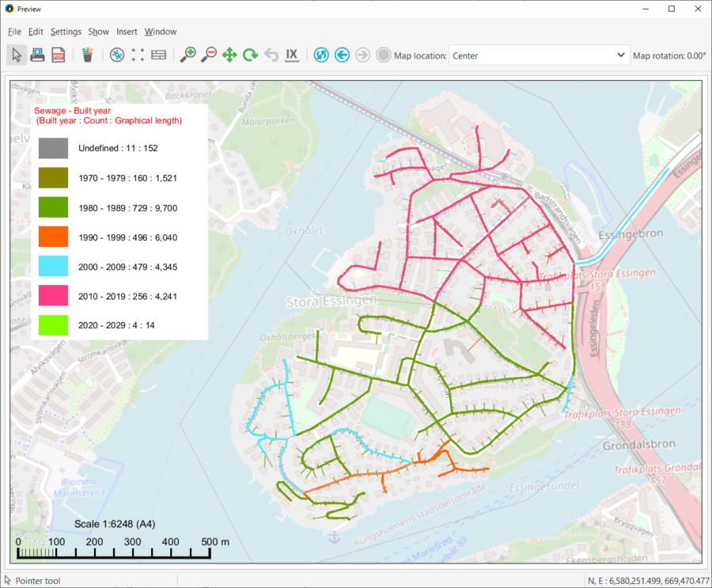
Task: Click the compass north arrow icon
Action: tap(117, 55)
